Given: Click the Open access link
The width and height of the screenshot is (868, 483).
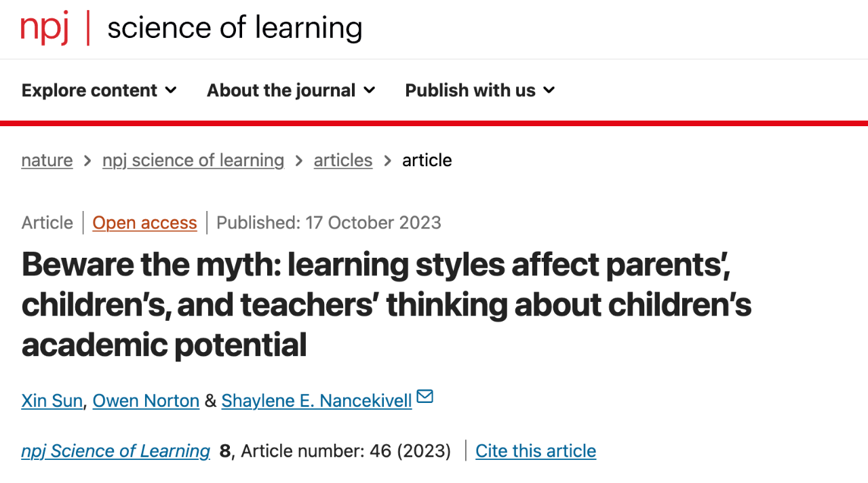Looking at the screenshot, I should coord(144,223).
